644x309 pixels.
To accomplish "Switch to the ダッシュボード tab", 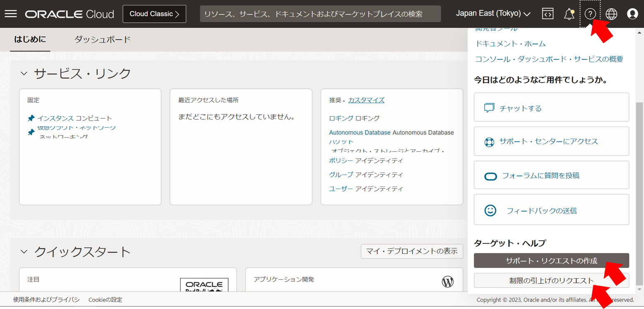I will pyautogui.click(x=102, y=39).
